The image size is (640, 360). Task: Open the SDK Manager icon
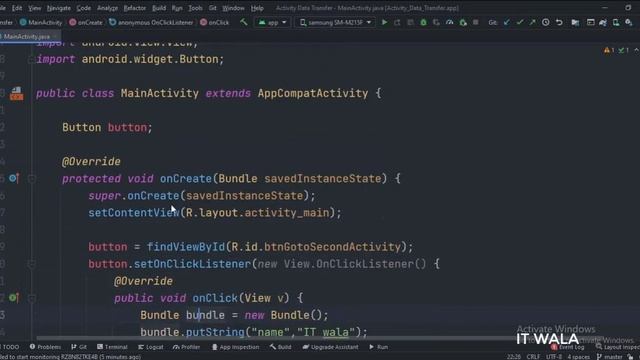[x=629, y=22]
